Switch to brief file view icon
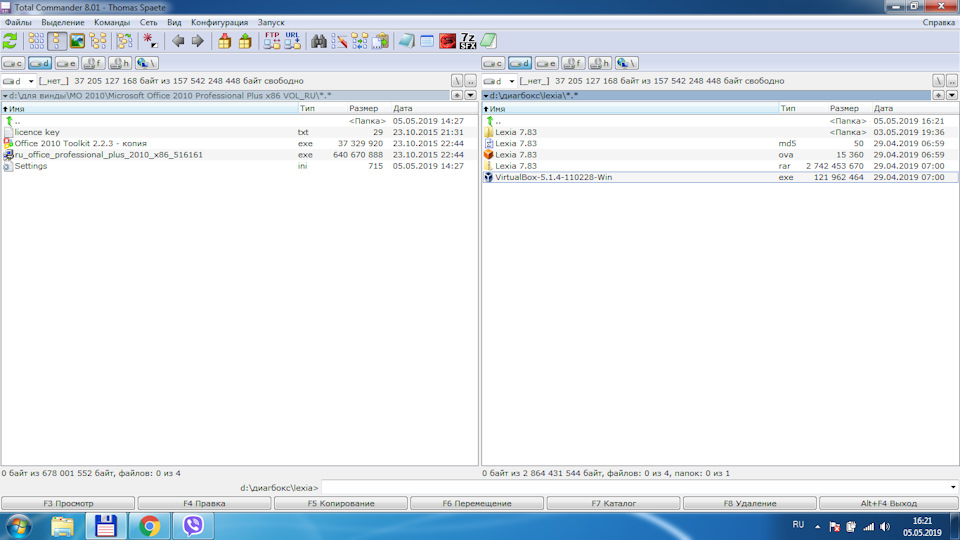 [36, 41]
